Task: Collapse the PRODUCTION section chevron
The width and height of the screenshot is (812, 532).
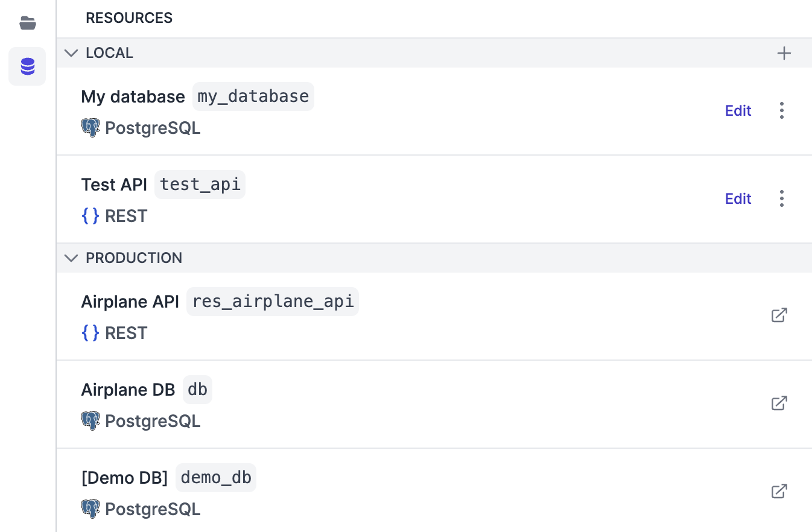Action: click(x=71, y=258)
